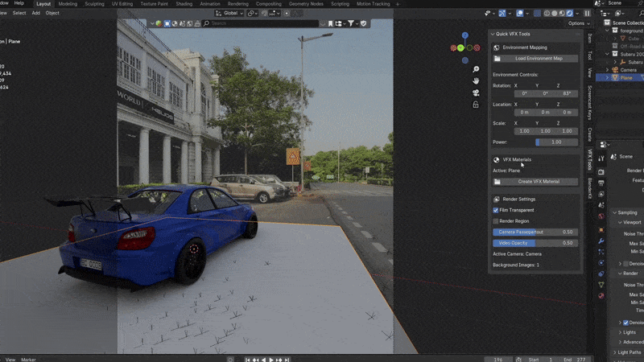Toggle the overlays visibility button
This screenshot has width=644, height=362.
point(519,14)
